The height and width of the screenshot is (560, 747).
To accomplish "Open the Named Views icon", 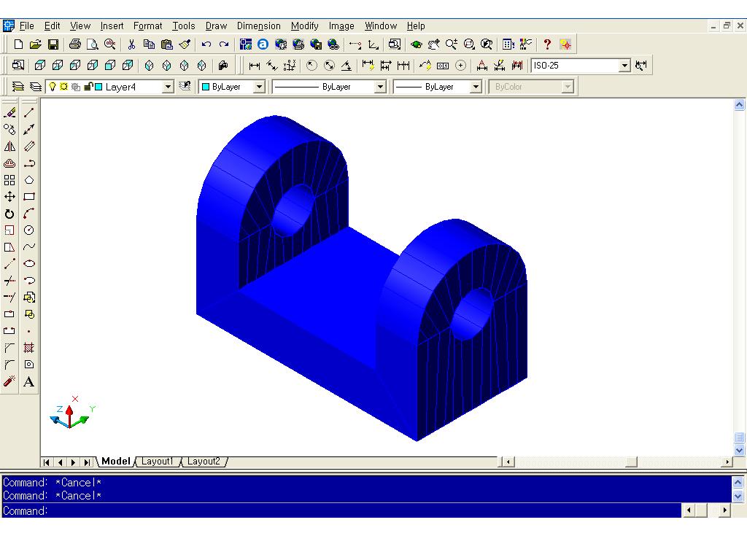I will coord(18,65).
